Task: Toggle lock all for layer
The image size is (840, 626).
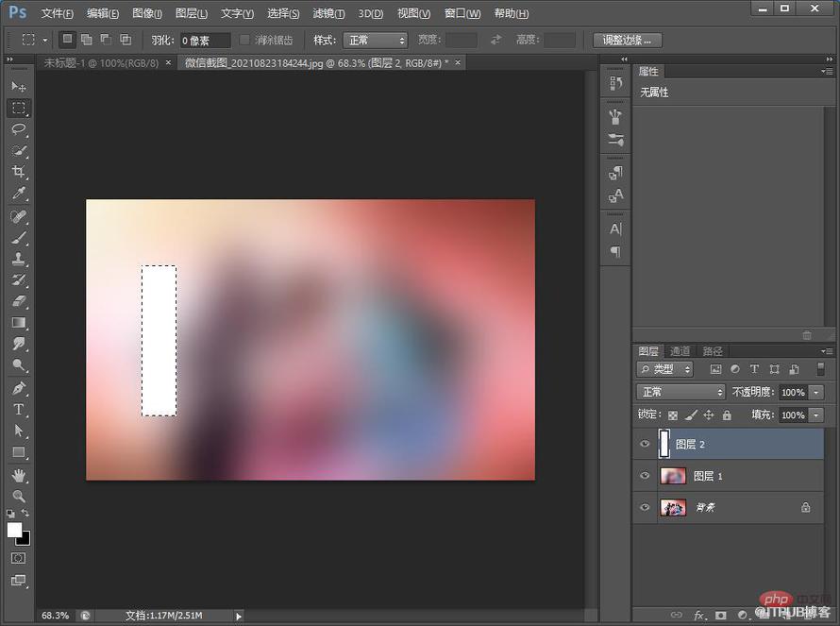Action: (727, 415)
